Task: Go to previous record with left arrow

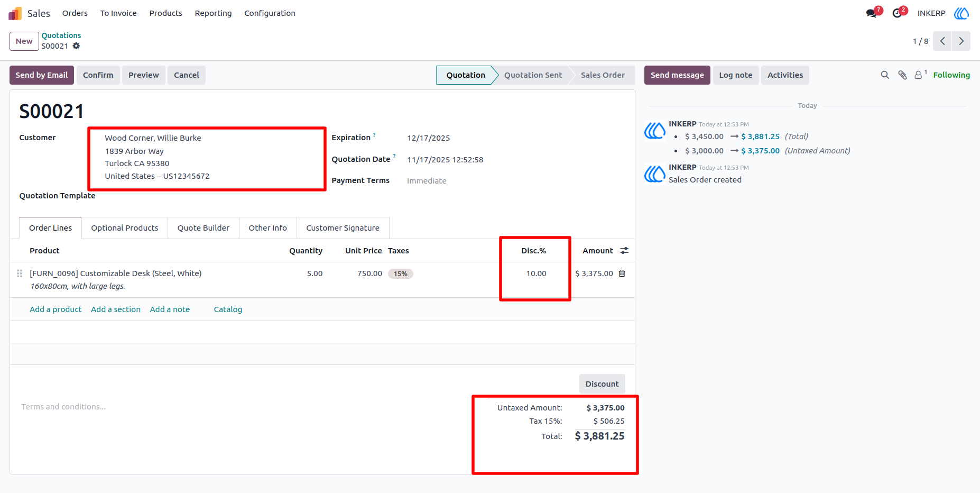Action: coord(942,41)
